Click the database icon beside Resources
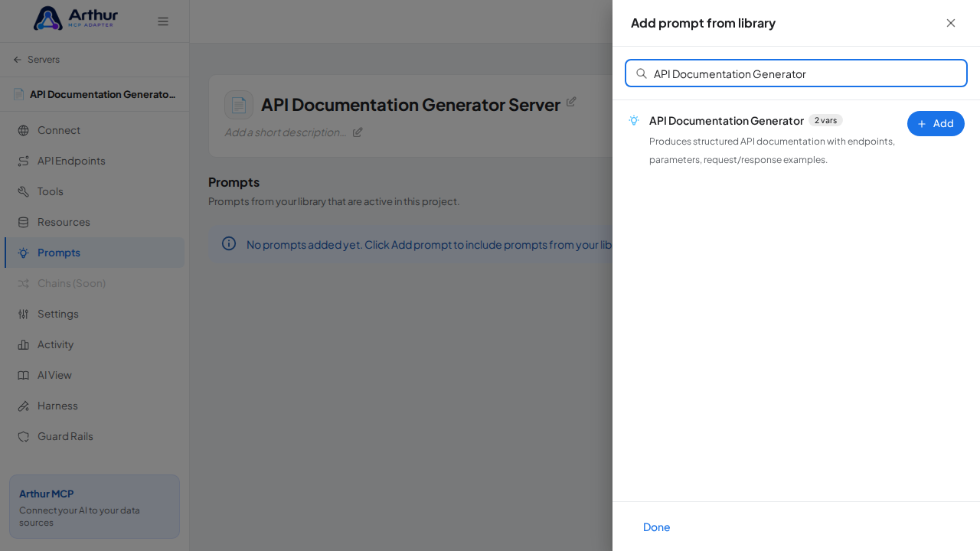Viewport: 980px width, 551px height. pyautogui.click(x=24, y=222)
